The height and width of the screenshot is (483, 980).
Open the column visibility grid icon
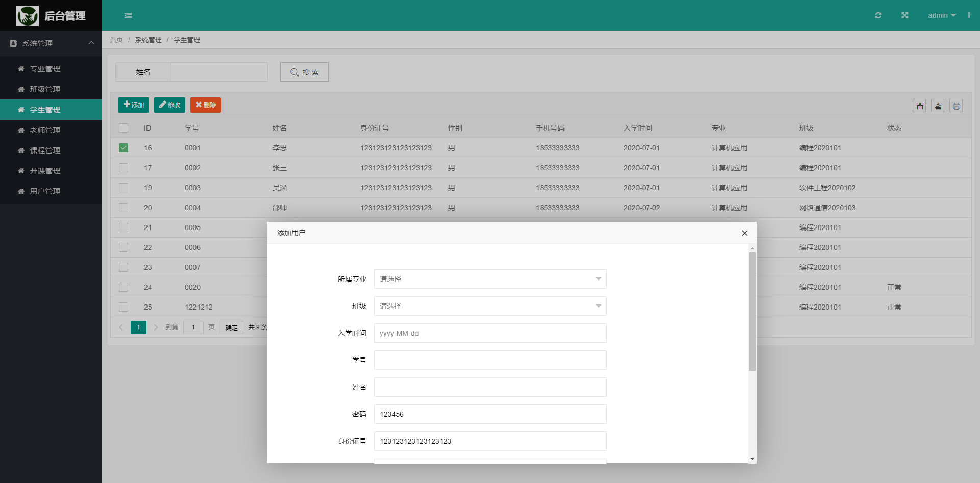[x=919, y=106]
